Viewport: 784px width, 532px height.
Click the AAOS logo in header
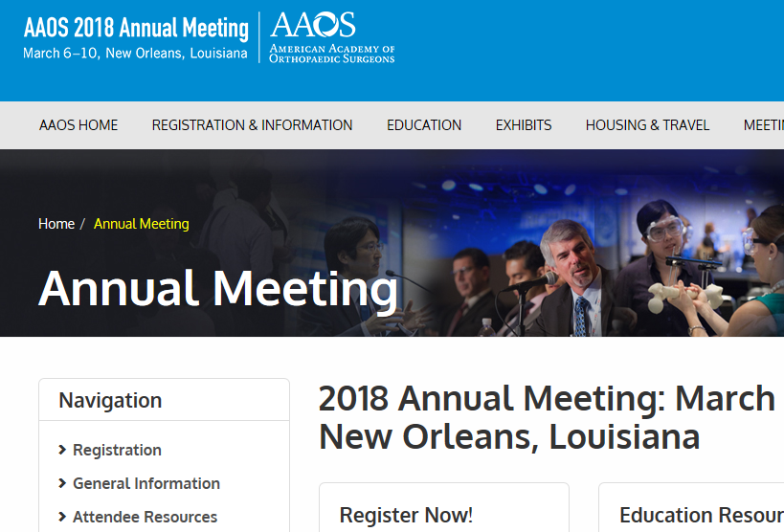pyautogui.click(x=331, y=37)
